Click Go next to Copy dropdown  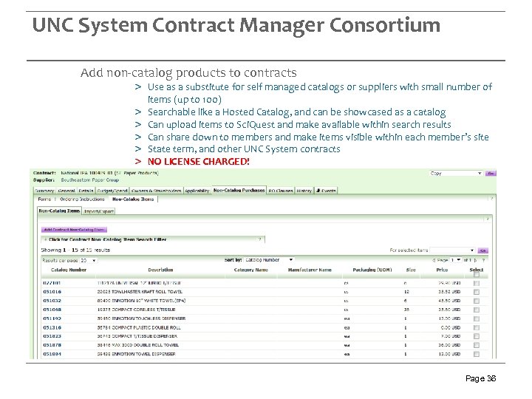pyautogui.click(x=491, y=174)
